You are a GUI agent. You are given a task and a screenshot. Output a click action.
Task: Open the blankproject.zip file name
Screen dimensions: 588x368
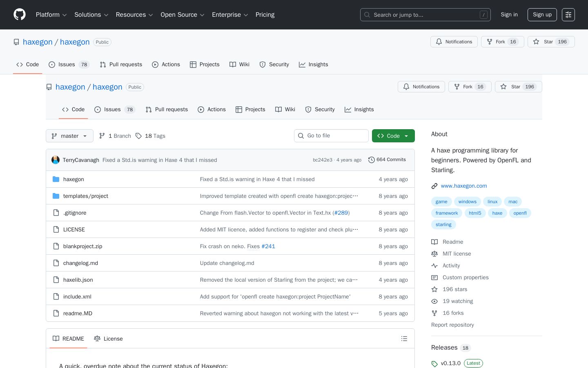coord(83,246)
